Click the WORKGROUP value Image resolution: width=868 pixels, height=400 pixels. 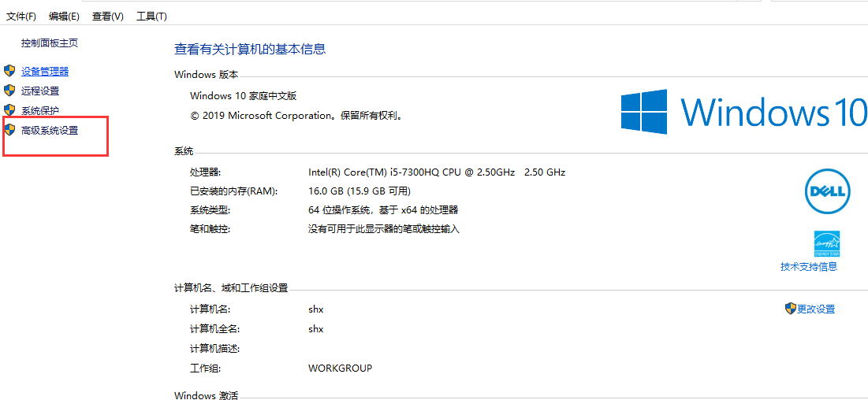pos(340,368)
